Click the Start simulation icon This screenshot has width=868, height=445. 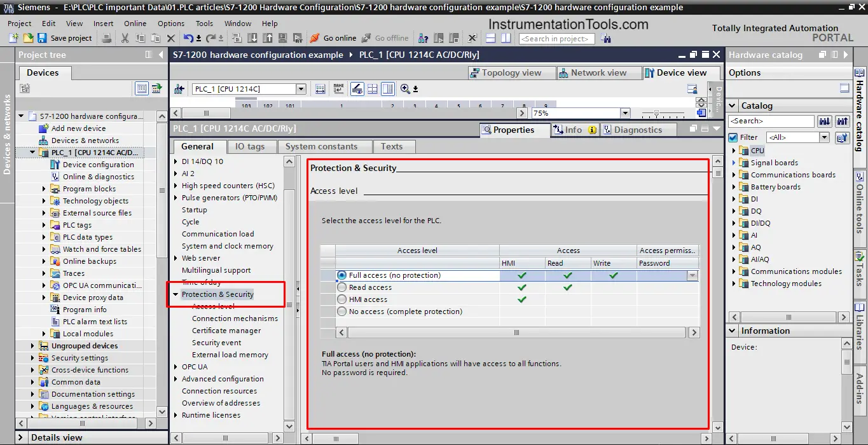click(282, 38)
